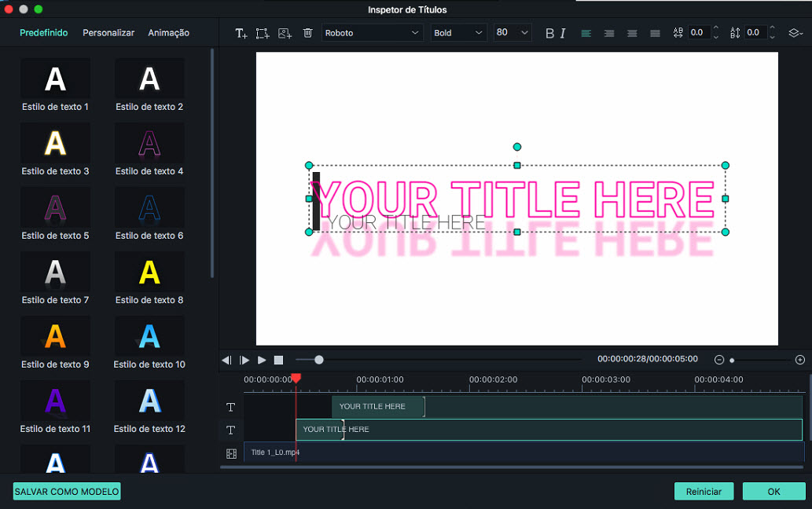Increase the character spacing value

pos(715,28)
